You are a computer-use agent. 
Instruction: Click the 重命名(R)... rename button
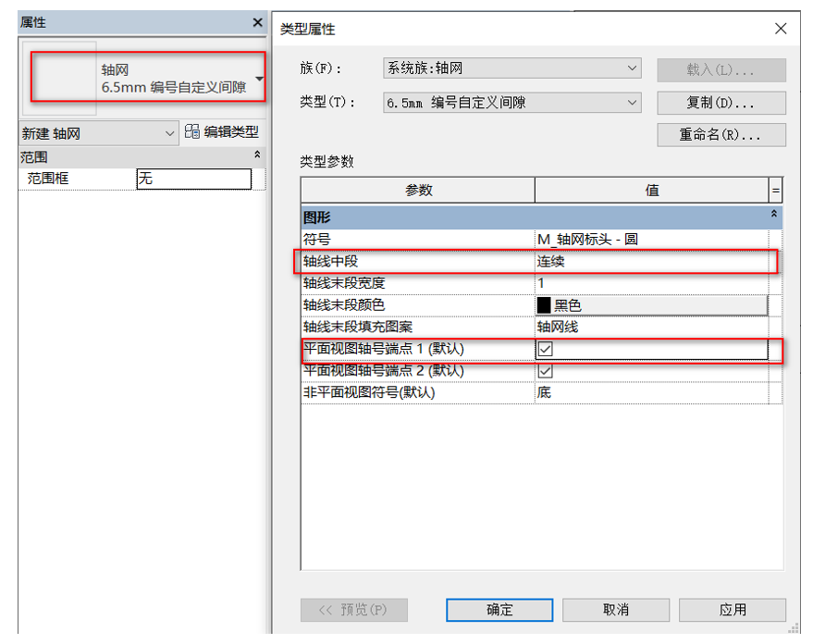721,135
